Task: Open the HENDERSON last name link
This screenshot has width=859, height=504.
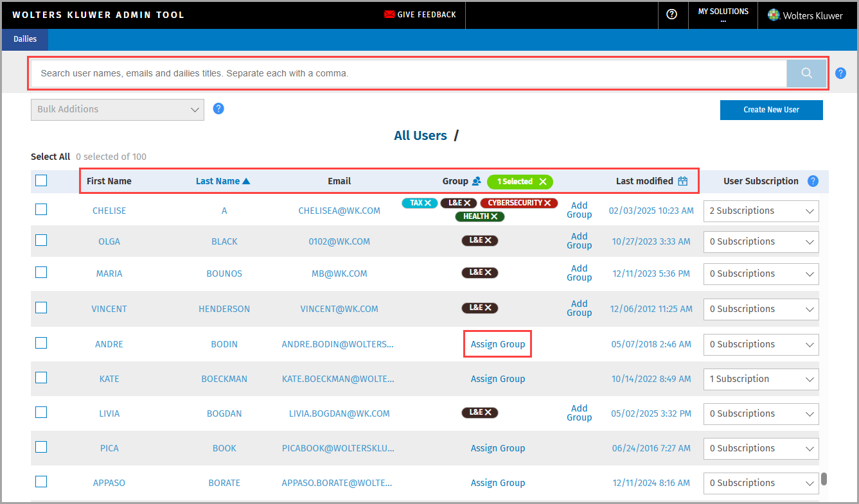Action: (x=224, y=309)
